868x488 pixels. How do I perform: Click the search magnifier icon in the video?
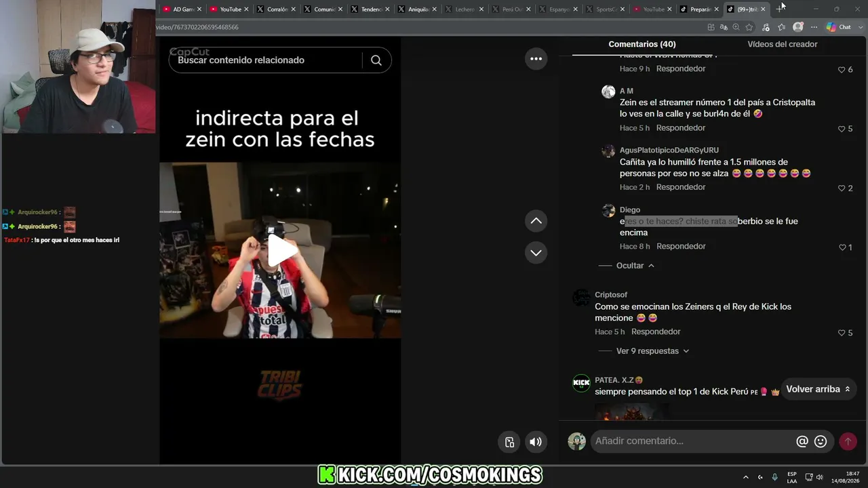pos(376,60)
